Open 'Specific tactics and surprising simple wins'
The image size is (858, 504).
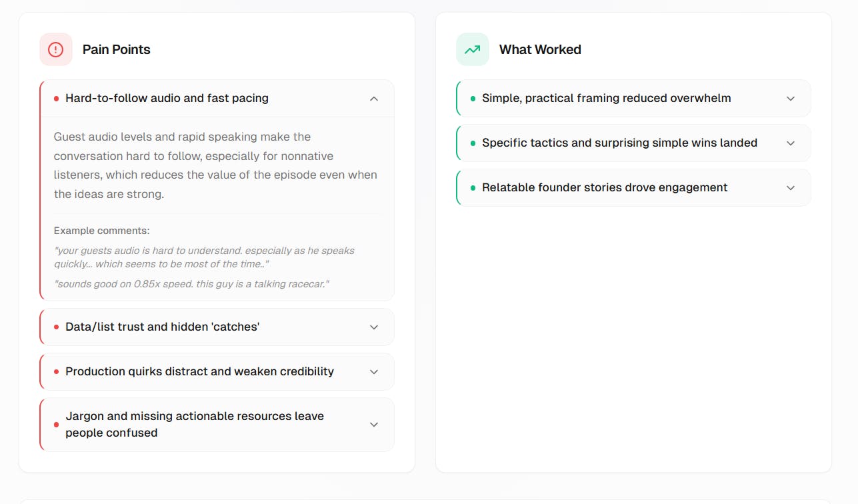click(619, 143)
